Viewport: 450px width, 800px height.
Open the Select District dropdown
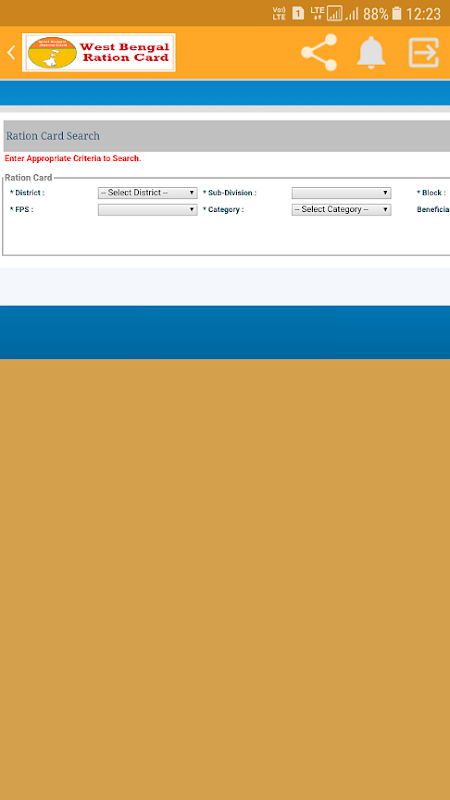tap(147, 193)
